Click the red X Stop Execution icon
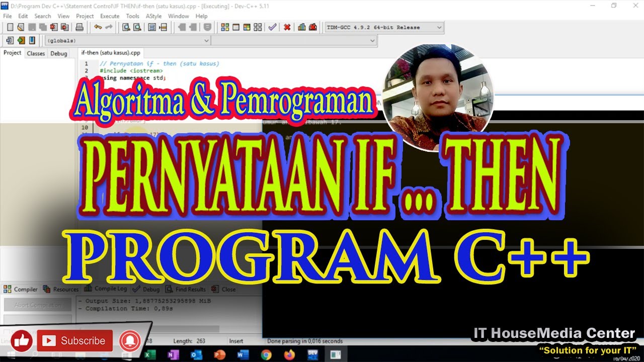 coord(287,27)
